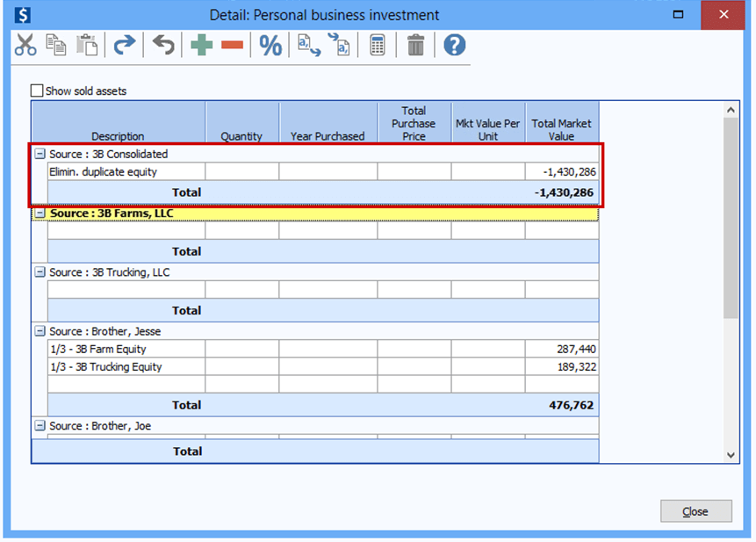Collapse the 3B Consolidated source group
756x542 pixels.
pos(40,154)
